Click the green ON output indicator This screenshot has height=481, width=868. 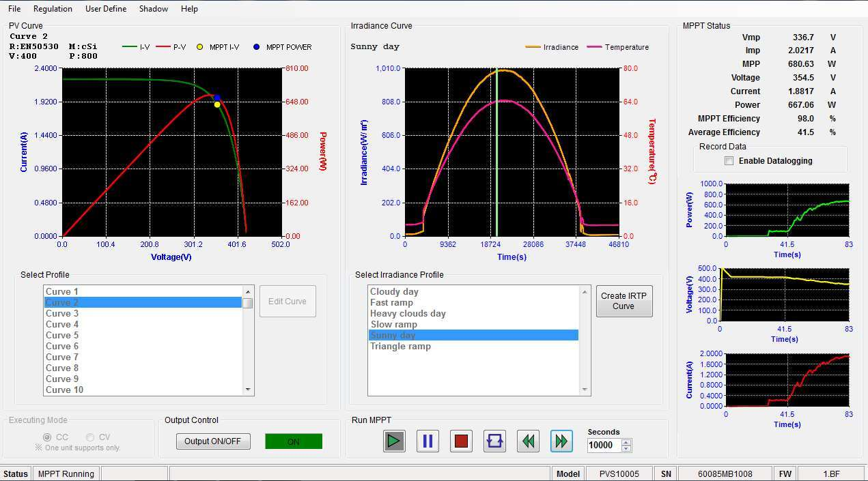(x=294, y=441)
